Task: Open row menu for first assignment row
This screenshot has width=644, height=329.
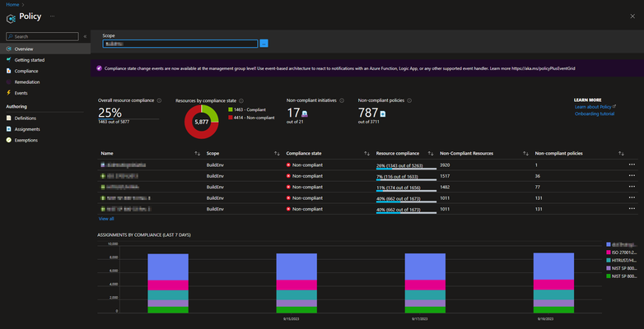Action: pyautogui.click(x=632, y=164)
